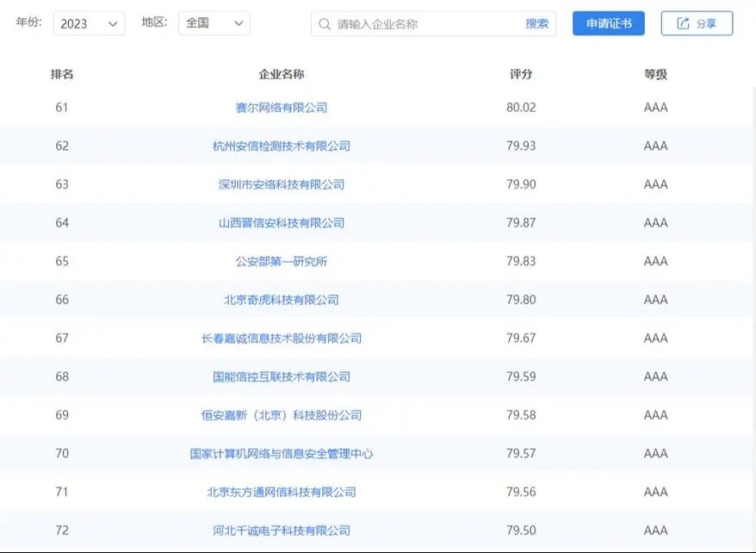Click the 等级 column header
The height and width of the screenshot is (553, 756).
tap(655, 74)
